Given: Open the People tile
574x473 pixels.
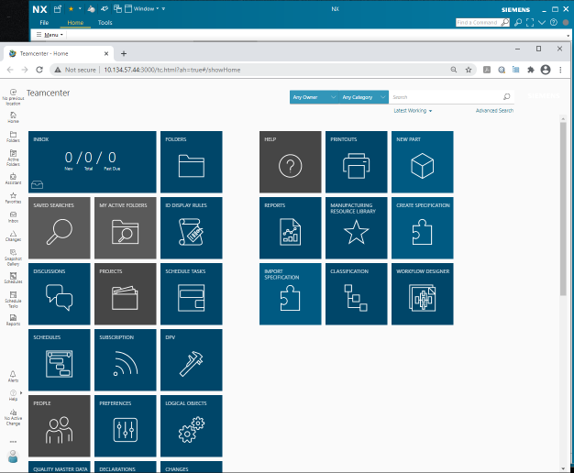Looking at the screenshot, I should point(59,425).
